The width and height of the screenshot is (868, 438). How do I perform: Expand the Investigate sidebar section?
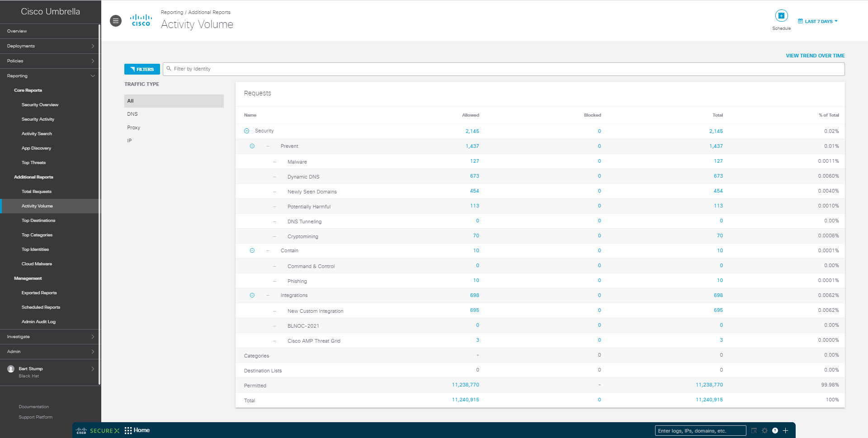50,337
